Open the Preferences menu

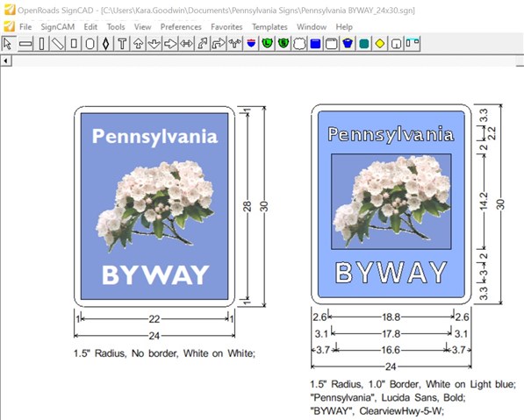181,26
